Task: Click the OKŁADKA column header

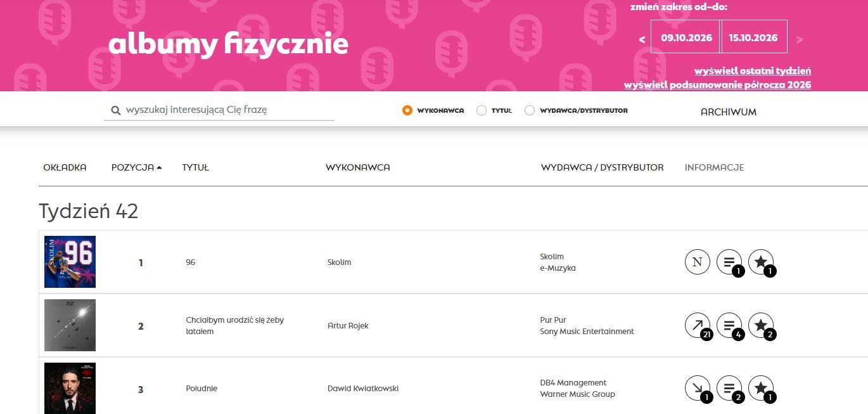Action: [65, 167]
